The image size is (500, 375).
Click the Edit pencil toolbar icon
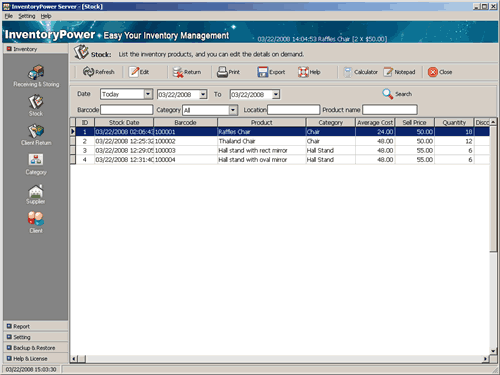tap(134, 72)
